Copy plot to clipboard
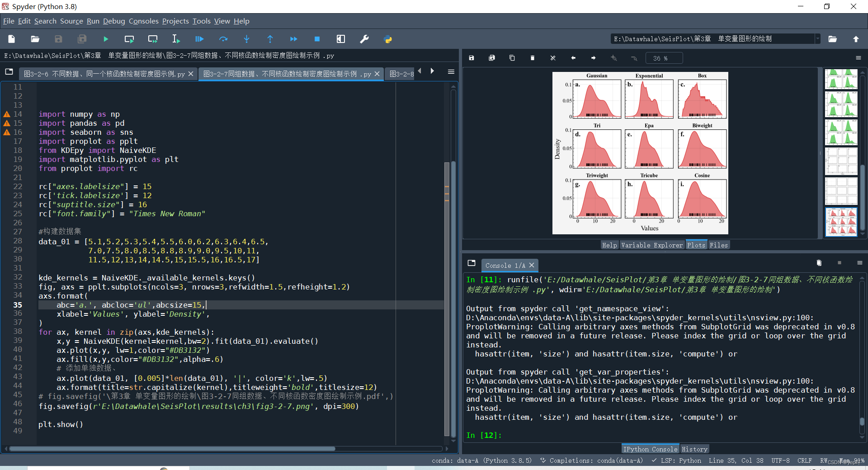Viewport: 868px width, 470px height. coord(512,58)
